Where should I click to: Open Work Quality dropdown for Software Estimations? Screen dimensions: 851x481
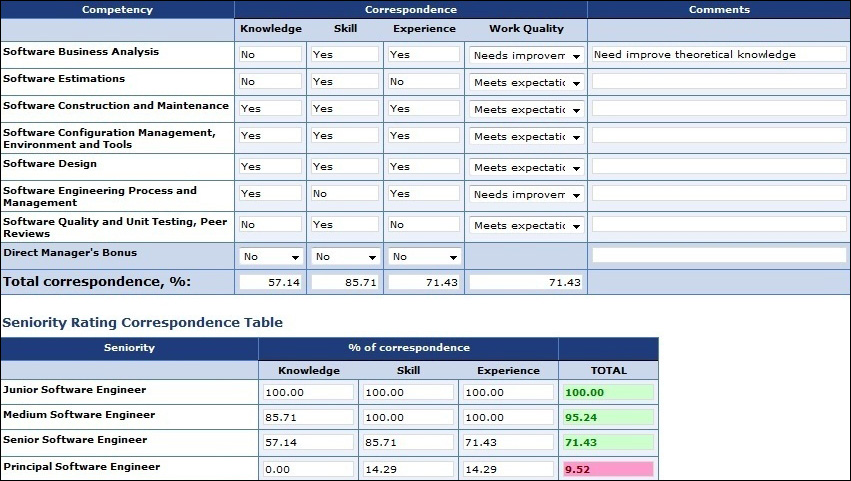(526, 83)
